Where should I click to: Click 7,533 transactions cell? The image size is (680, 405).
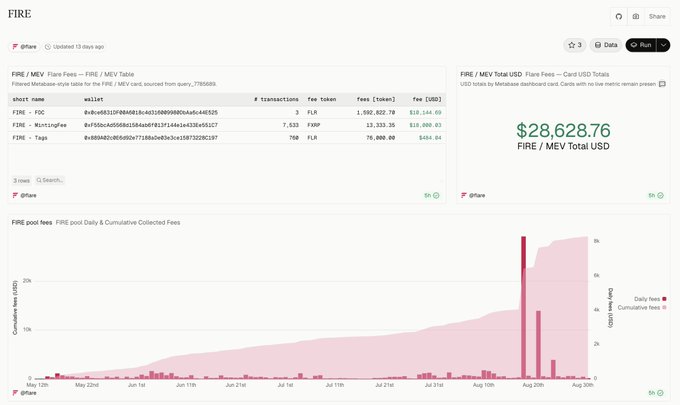[291, 125]
